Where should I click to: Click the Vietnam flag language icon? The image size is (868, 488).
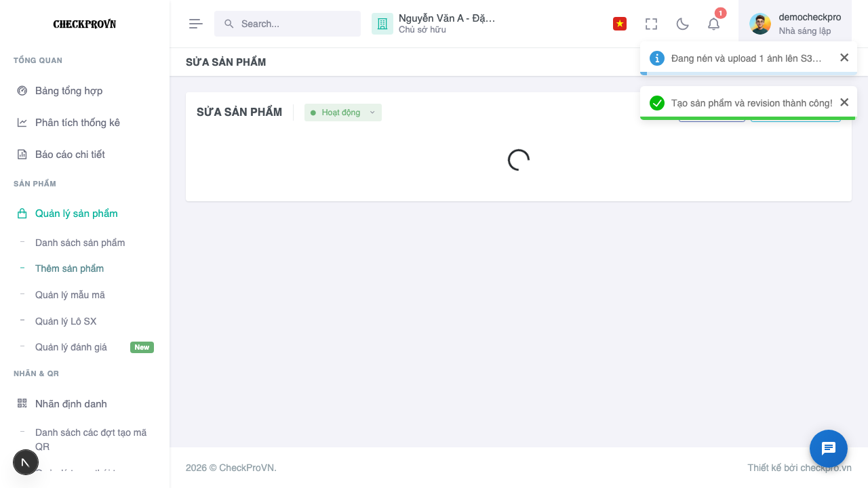619,24
